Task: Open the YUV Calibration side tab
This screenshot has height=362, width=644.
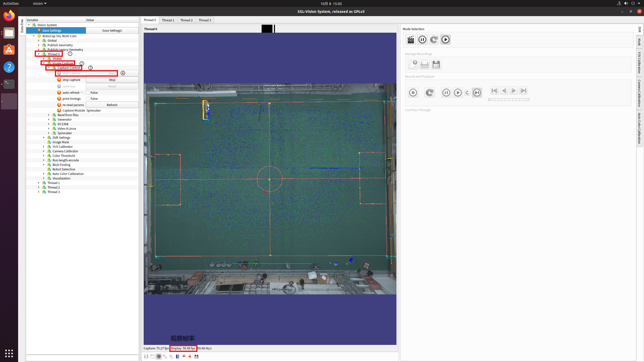Action: point(639,63)
